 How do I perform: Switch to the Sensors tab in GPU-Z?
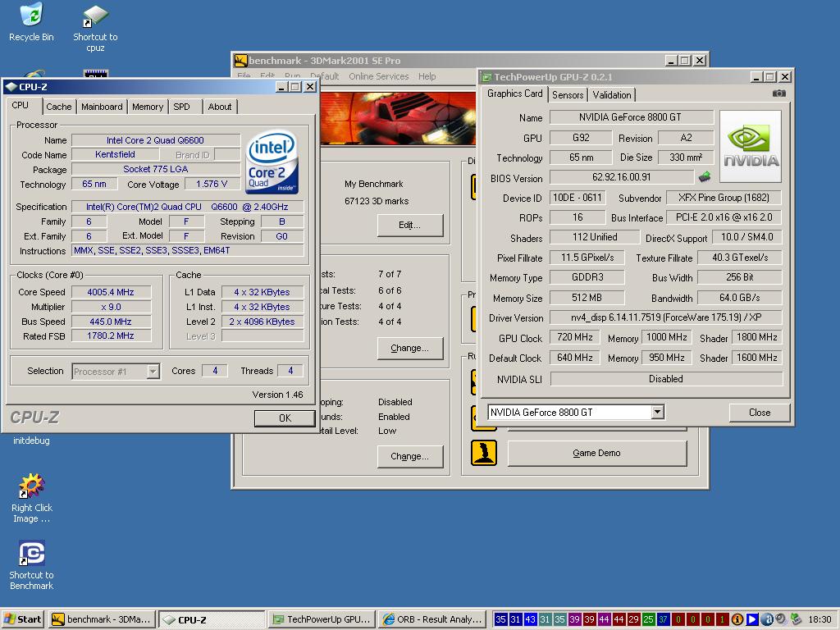point(568,95)
